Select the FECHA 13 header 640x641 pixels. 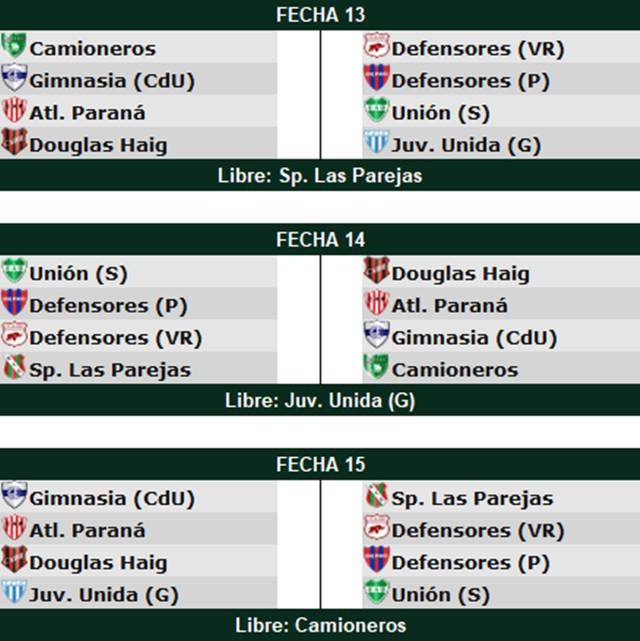[320, 15]
